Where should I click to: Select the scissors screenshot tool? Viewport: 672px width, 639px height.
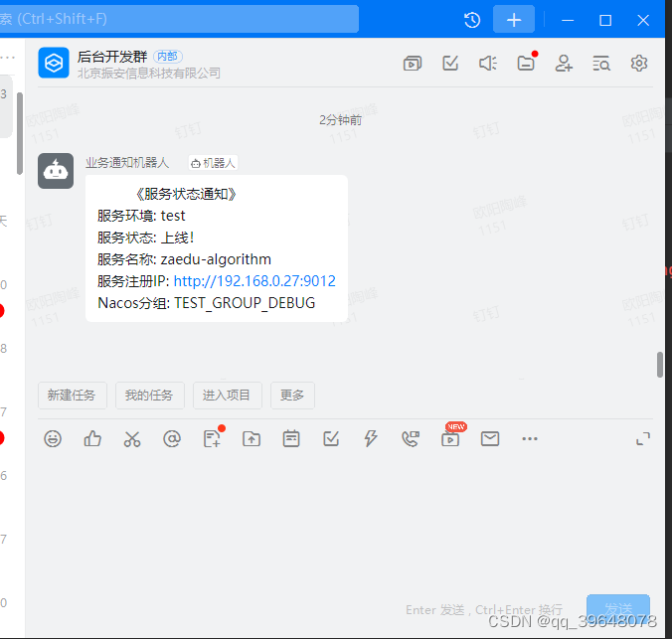click(x=132, y=439)
